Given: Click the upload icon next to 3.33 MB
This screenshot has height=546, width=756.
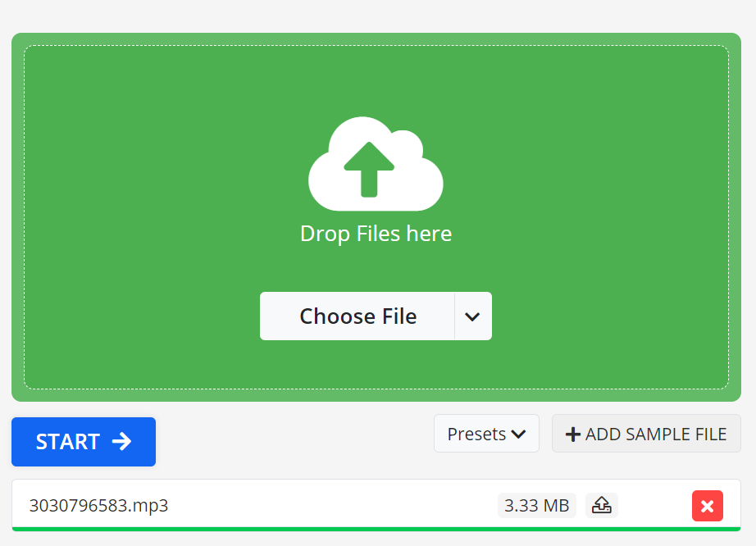Looking at the screenshot, I should coord(602,506).
